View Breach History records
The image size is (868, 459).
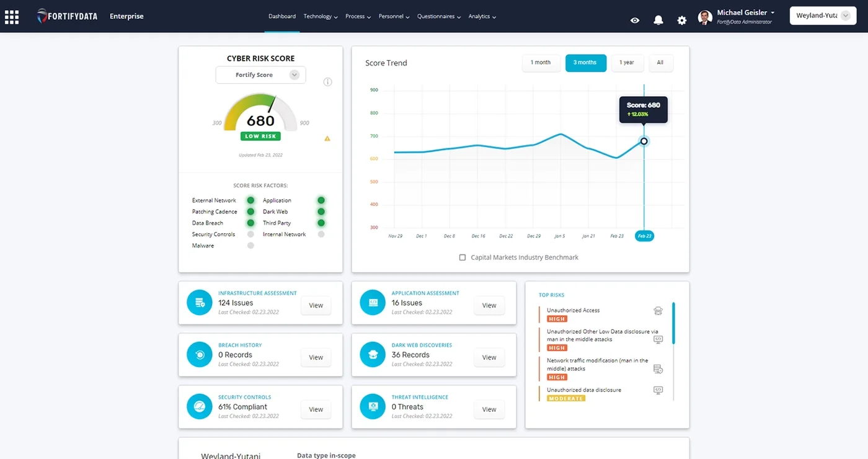point(316,357)
